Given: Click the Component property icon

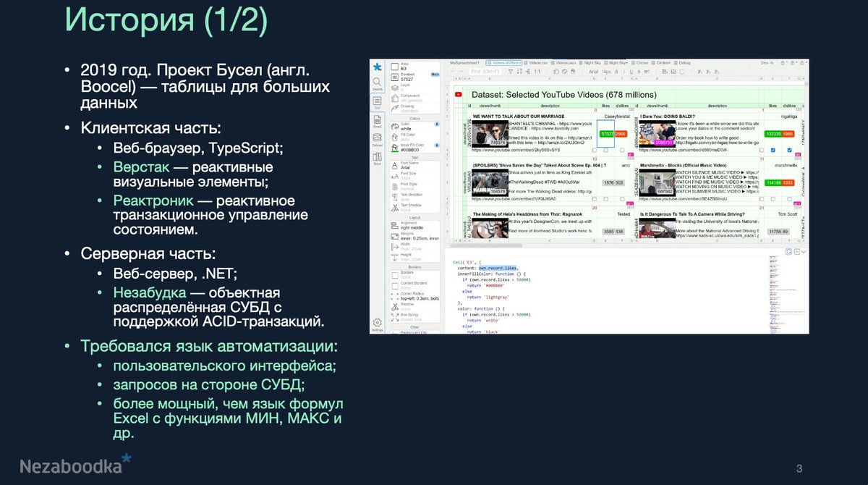Looking at the screenshot, I should [395, 98].
